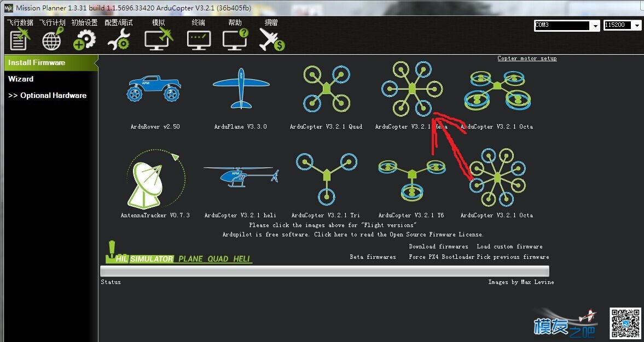This screenshot has height=342, width=644.
Task: Select the ArduRover truck firmware icon
Action: coord(154,88)
